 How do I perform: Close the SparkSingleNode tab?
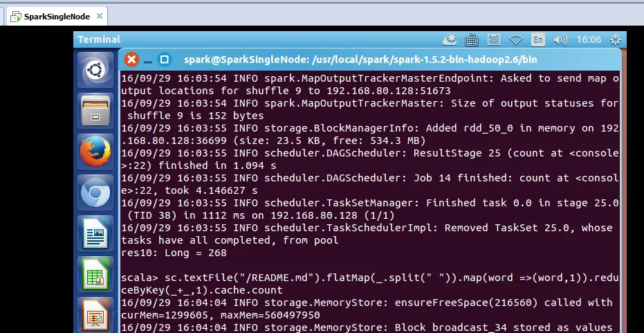pos(100,17)
